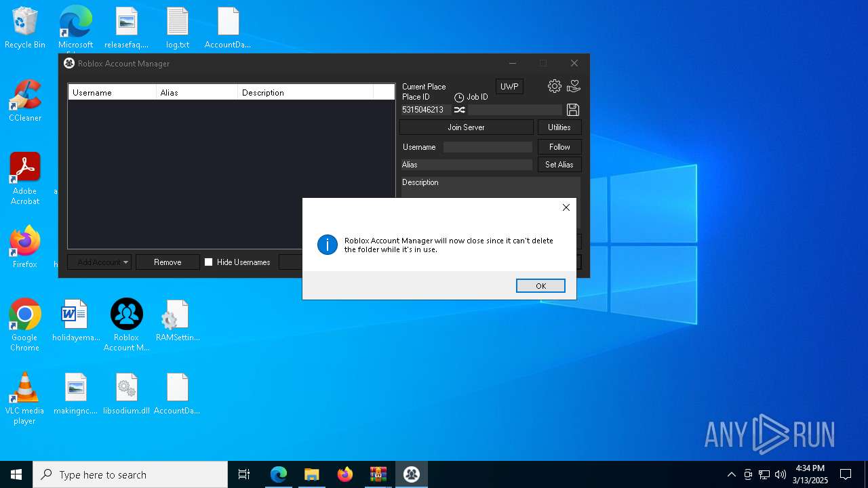Open WinRAR from the taskbar
The height and width of the screenshot is (488, 868).
pos(378,474)
